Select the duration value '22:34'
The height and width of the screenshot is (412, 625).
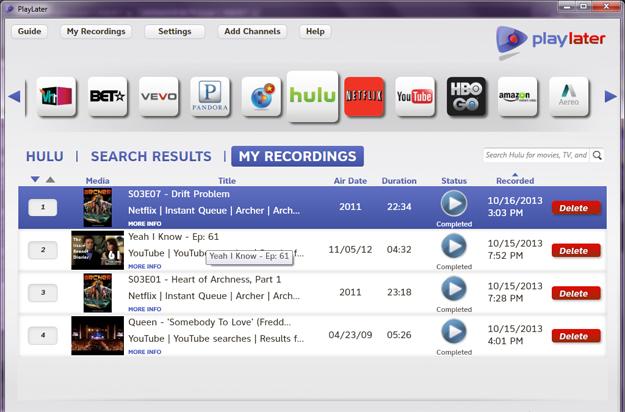[399, 206]
